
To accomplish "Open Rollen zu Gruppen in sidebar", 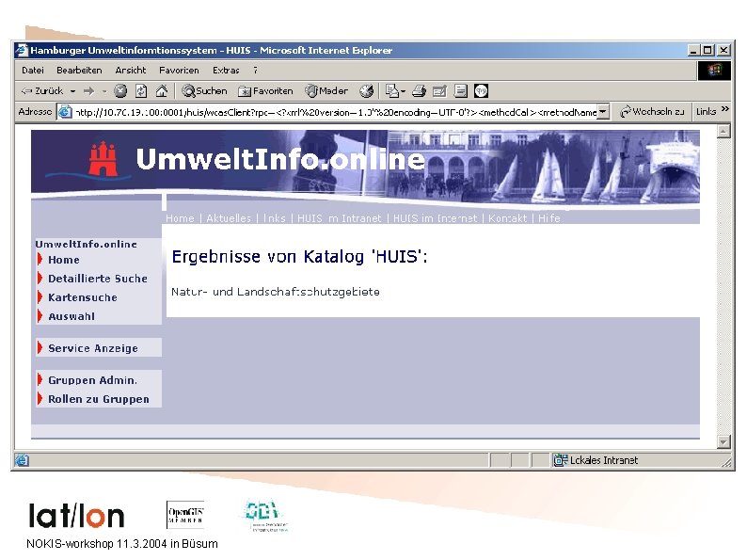I will click(99, 399).
